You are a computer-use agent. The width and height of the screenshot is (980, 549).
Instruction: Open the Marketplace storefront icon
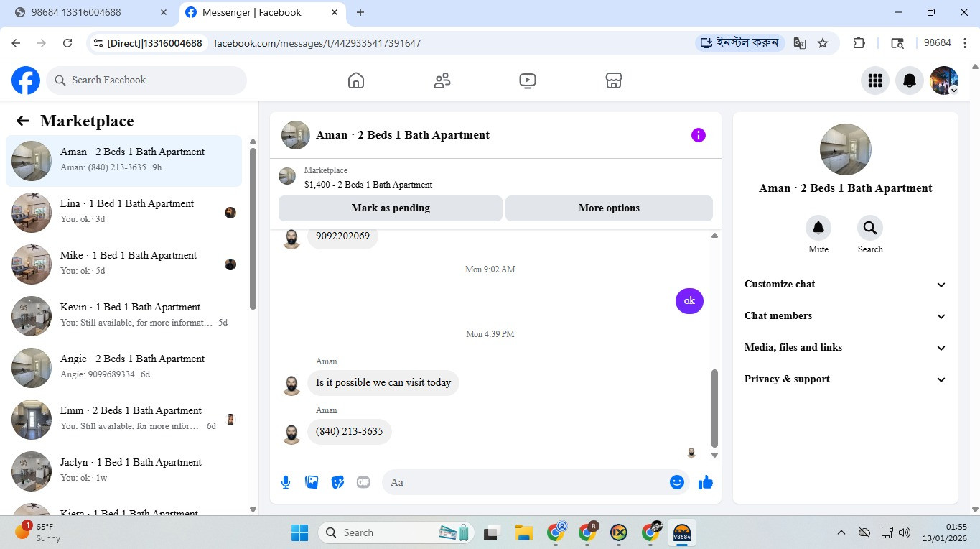[614, 80]
